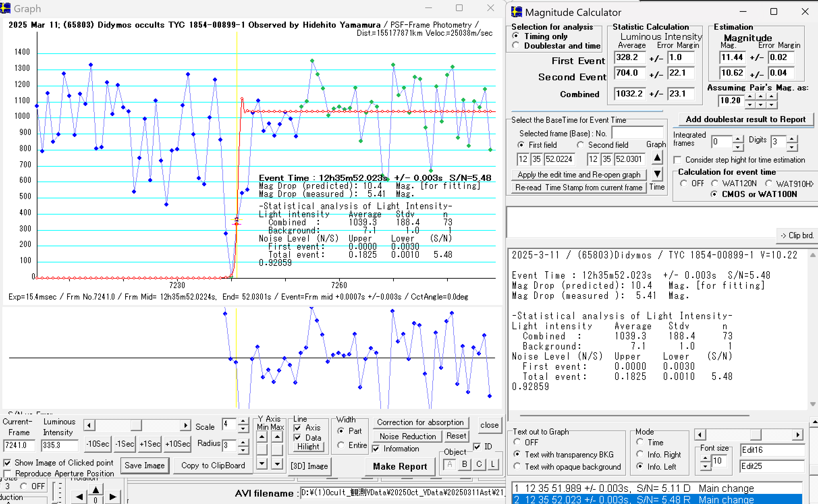Select Doublestar and time option

coord(516,46)
